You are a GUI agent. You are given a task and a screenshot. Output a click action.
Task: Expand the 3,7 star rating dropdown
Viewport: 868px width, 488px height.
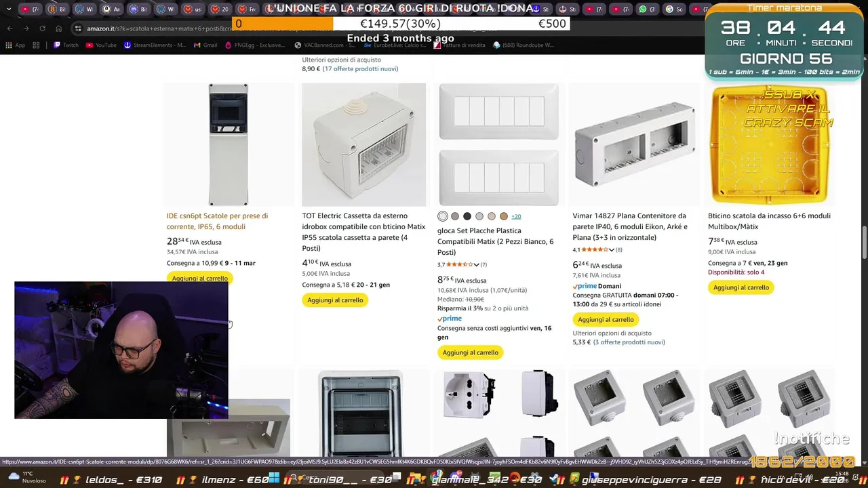[476, 265]
